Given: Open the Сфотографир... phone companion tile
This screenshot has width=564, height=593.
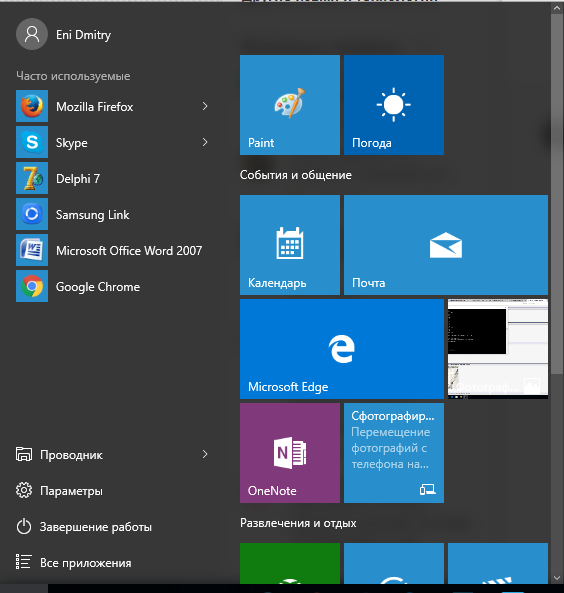Looking at the screenshot, I should (x=394, y=453).
